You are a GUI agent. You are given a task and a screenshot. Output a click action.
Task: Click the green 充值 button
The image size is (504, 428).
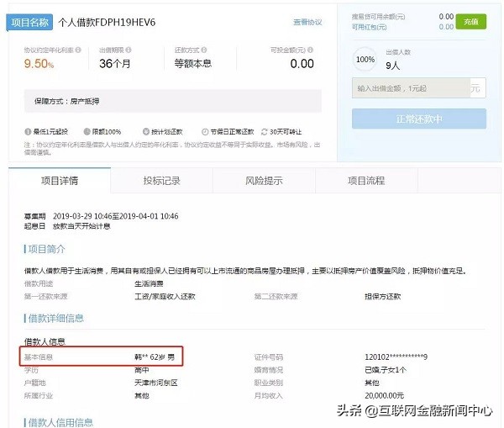471,22
